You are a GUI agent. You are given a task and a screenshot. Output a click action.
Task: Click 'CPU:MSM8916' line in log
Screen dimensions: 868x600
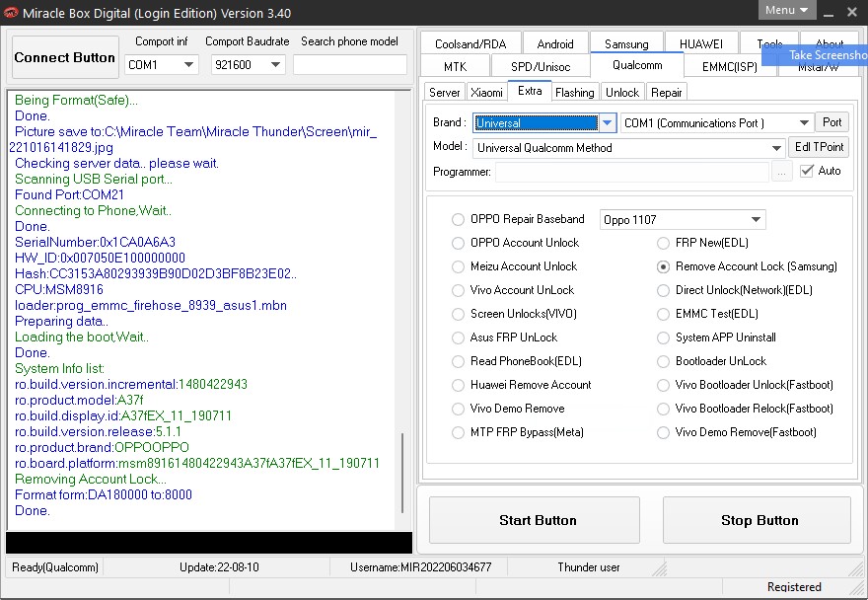click(x=58, y=290)
